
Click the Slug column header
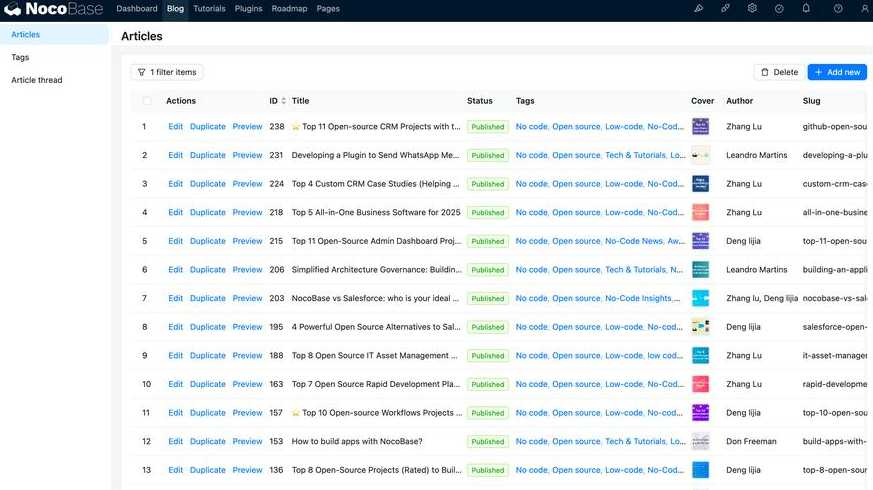[x=811, y=101]
